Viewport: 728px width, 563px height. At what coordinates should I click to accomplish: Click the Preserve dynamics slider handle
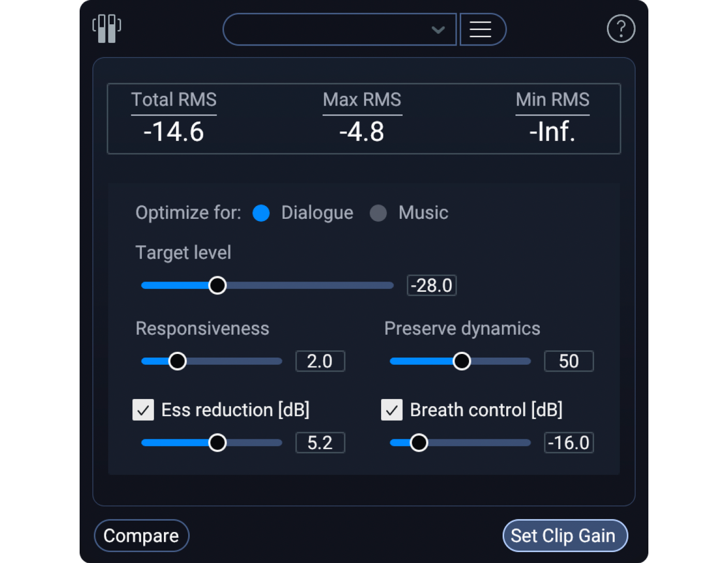pos(462,361)
